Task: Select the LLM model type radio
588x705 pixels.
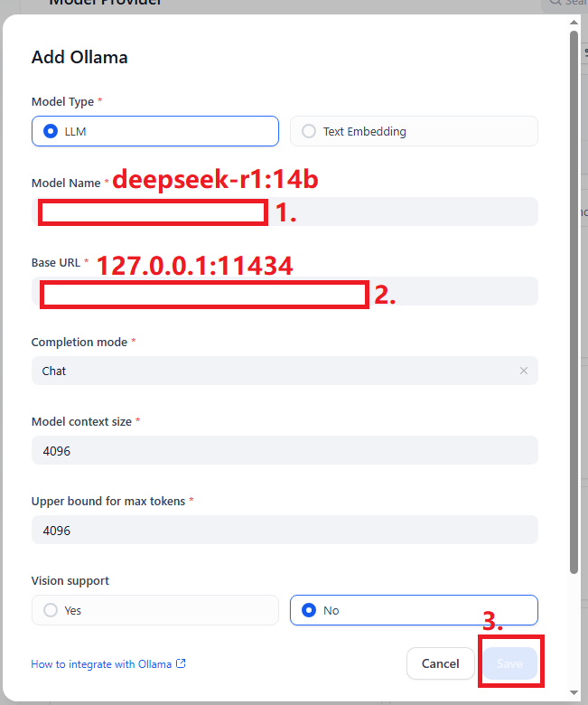Action: [155, 131]
